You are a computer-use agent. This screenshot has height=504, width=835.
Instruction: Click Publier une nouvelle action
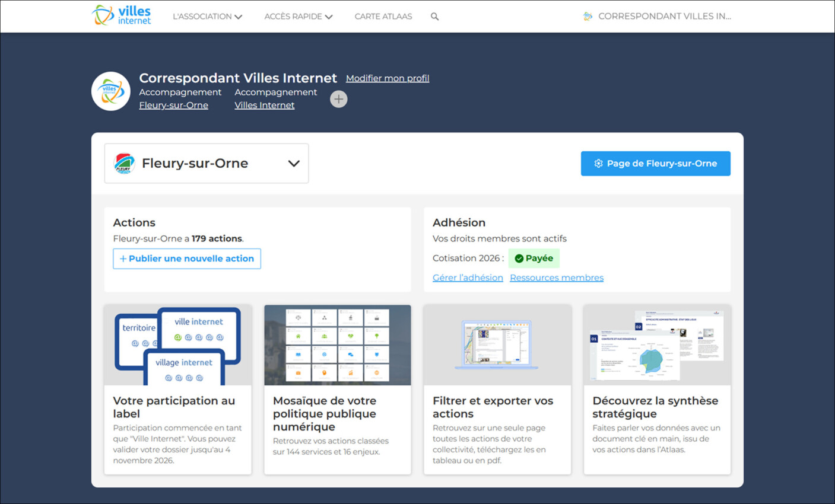click(x=187, y=259)
